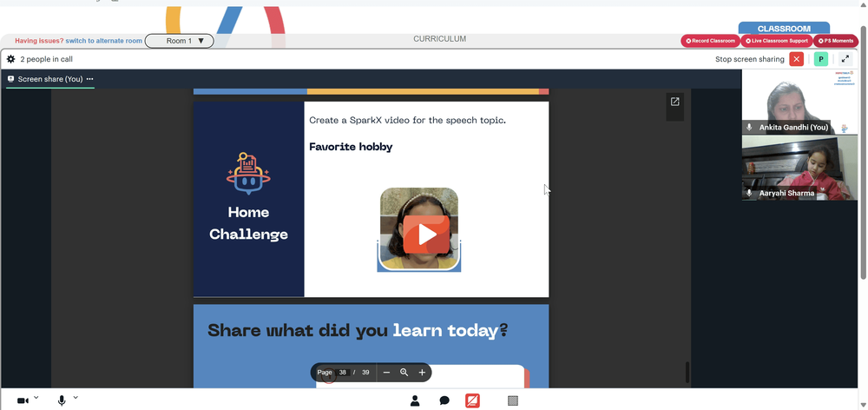Click 'Share what did you learn today?' heading
Image resolution: width=868 pixels, height=410 pixels.
point(358,331)
